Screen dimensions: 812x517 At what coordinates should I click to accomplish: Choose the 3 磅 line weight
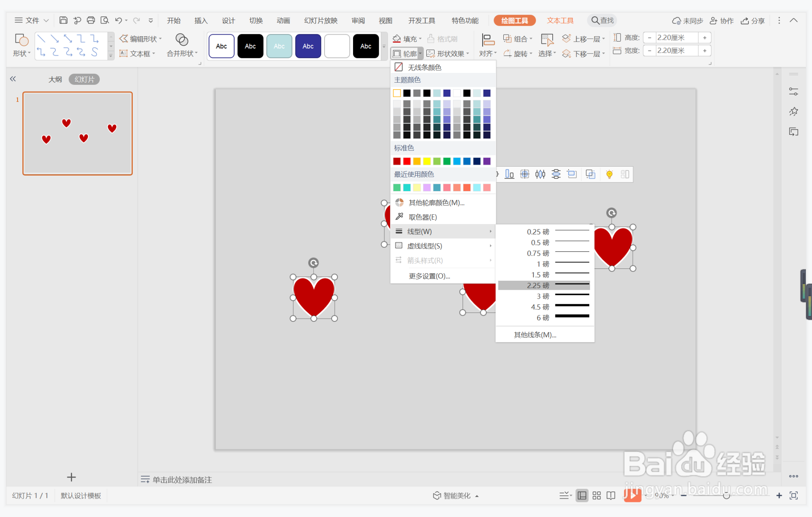coord(544,296)
